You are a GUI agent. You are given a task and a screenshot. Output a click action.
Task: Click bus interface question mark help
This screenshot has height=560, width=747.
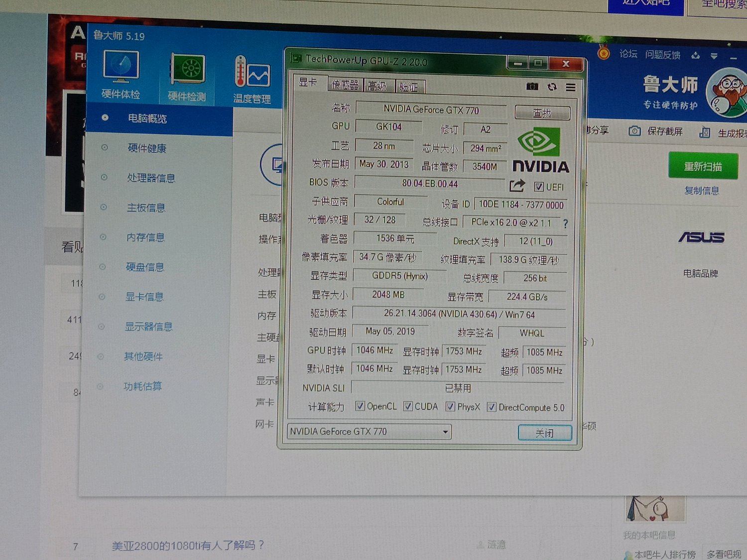(565, 224)
